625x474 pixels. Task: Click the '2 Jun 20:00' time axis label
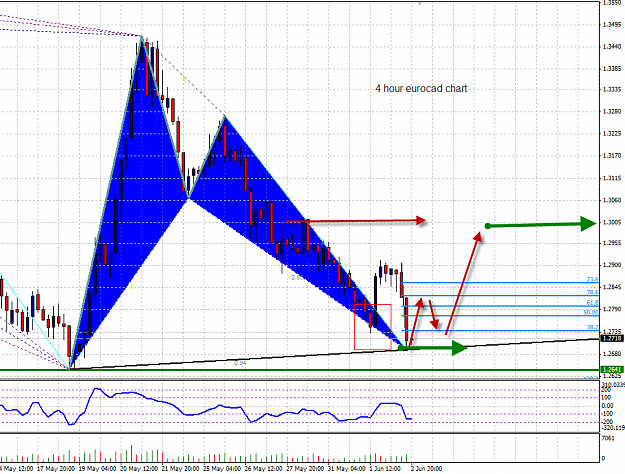(x=426, y=469)
